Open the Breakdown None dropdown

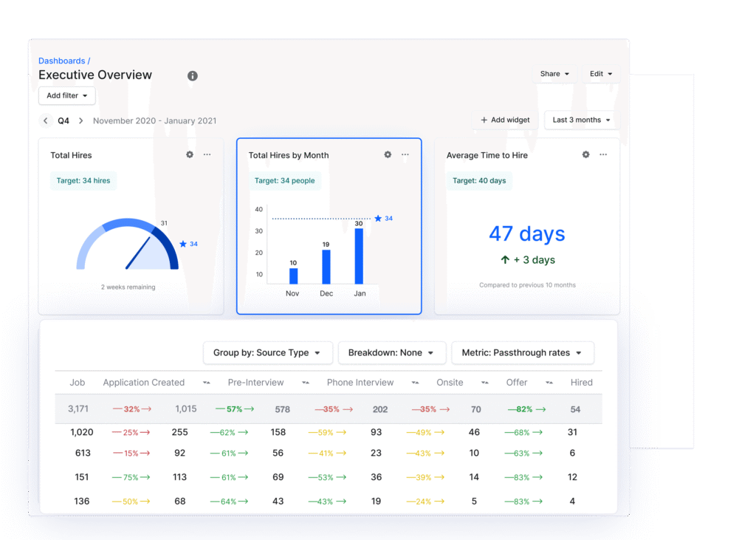392,352
